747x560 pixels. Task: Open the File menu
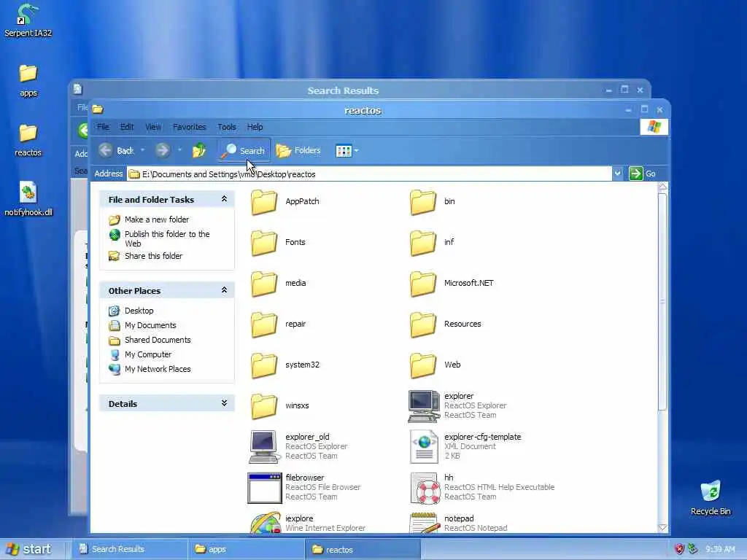103,127
